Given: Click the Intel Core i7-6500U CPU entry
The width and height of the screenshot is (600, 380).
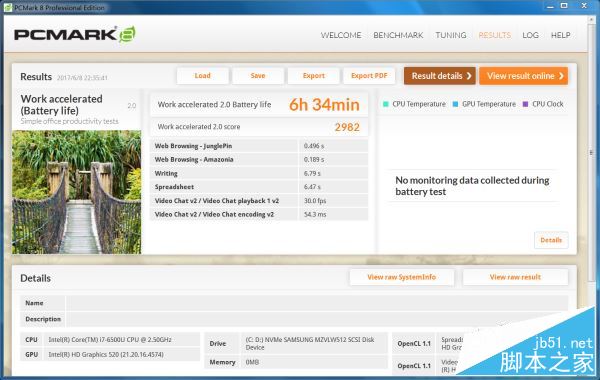Looking at the screenshot, I should [x=110, y=340].
